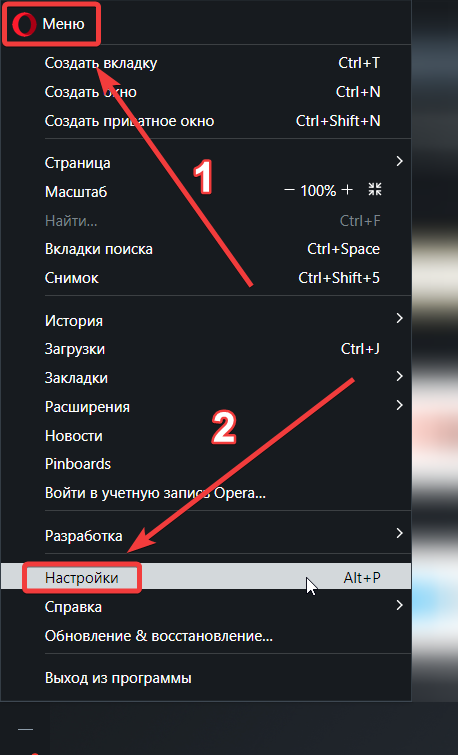Click the fullscreen icon next to zoom
This screenshot has width=458, height=755.
[x=375, y=189]
